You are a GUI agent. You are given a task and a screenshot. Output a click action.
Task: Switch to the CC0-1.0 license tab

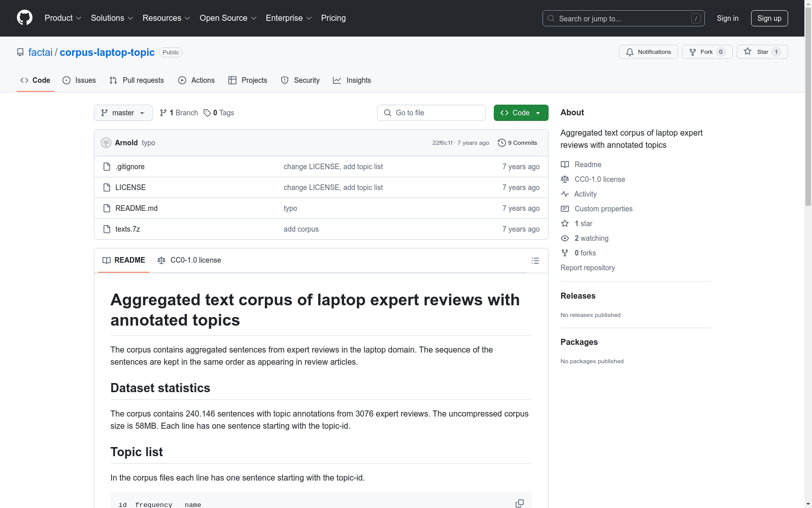(x=189, y=260)
